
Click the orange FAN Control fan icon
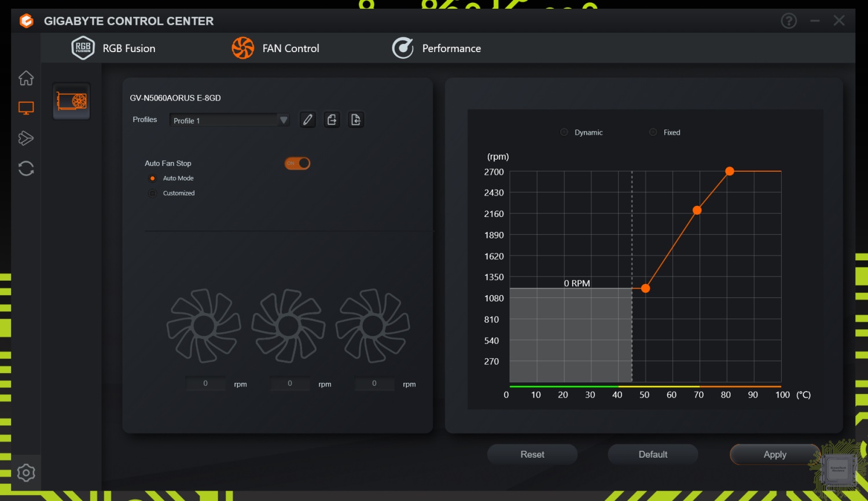tap(243, 48)
